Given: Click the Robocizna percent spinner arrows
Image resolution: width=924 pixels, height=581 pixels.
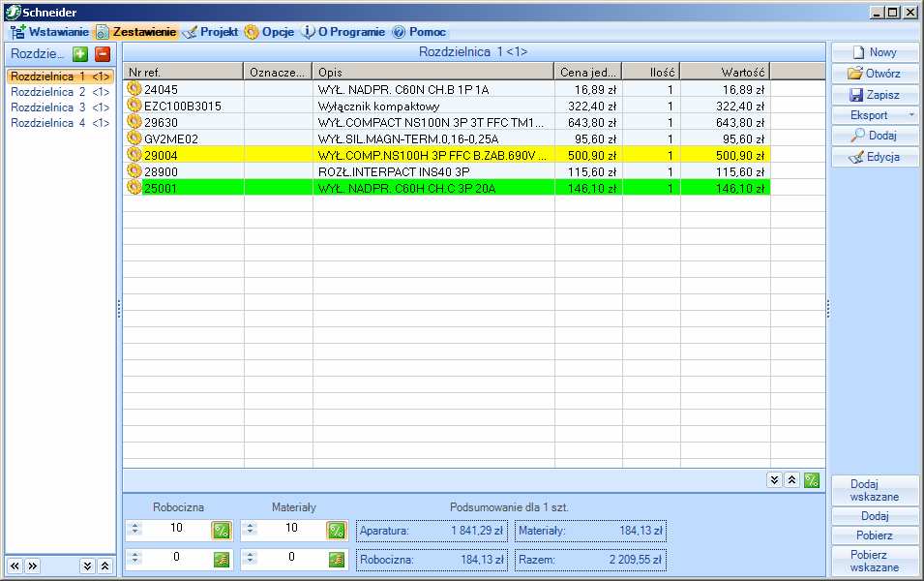Looking at the screenshot, I should click(134, 529).
